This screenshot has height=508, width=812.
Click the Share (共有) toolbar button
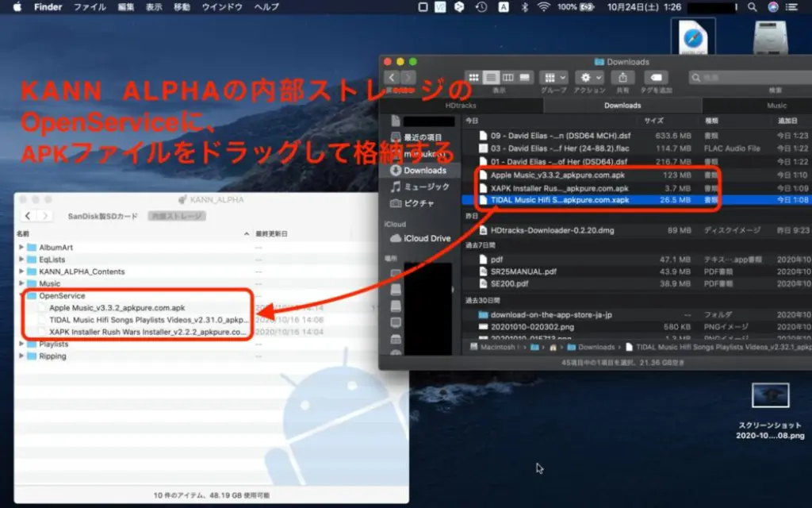click(x=622, y=77)
